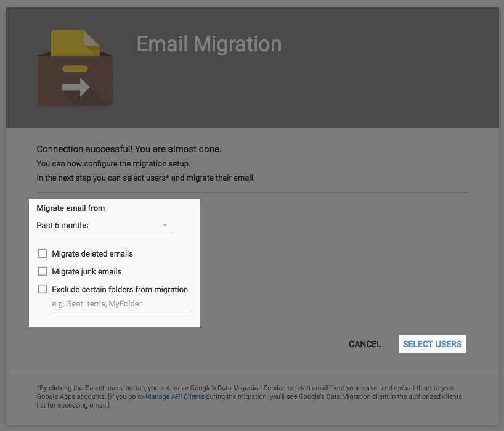Screen dimensions: 504x431
Task: Click the example placeholder "e.g. Sent Items, MyFolder"
Action: click(96, 303)
